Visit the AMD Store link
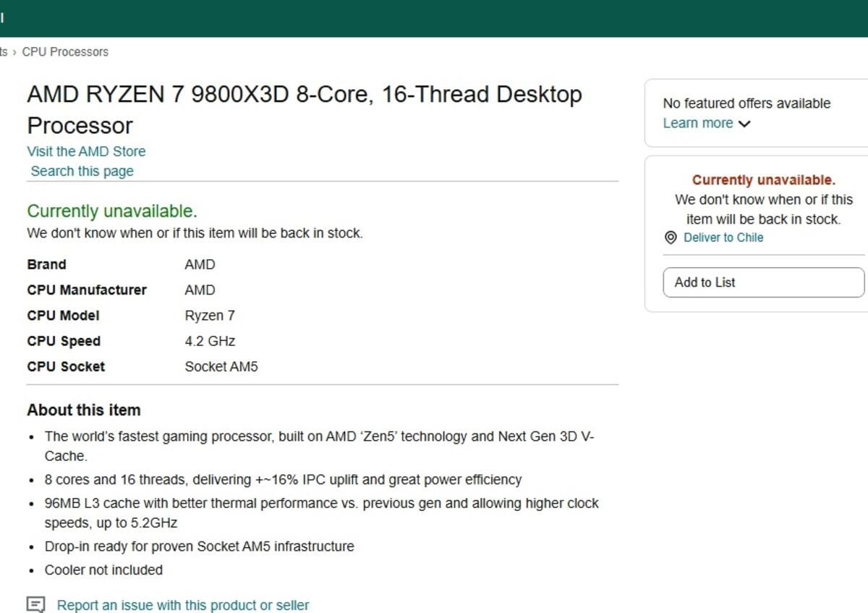 pyautogui.click(x=86, y=151)
